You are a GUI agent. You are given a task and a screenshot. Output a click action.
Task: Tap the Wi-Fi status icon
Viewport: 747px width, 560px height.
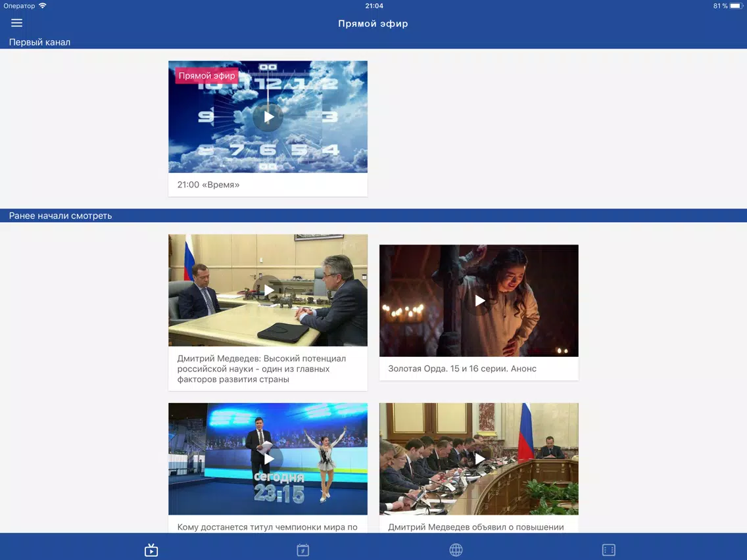pyautogui.click(x=43, y=6)
